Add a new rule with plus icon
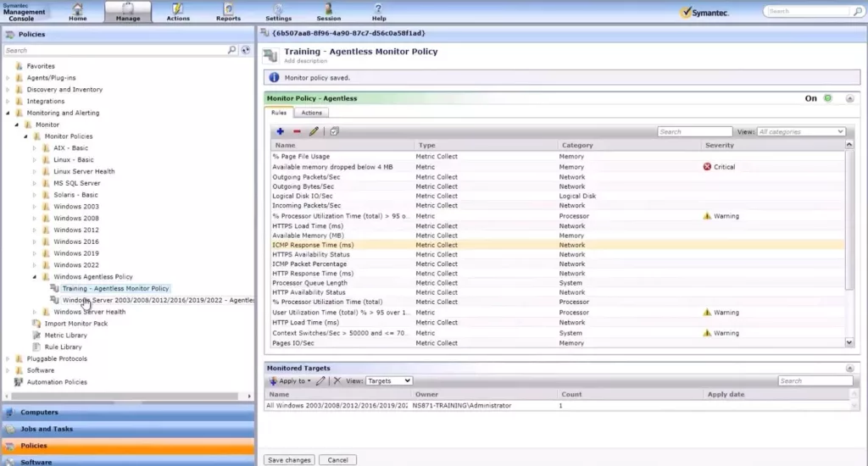 pos(280,131)
